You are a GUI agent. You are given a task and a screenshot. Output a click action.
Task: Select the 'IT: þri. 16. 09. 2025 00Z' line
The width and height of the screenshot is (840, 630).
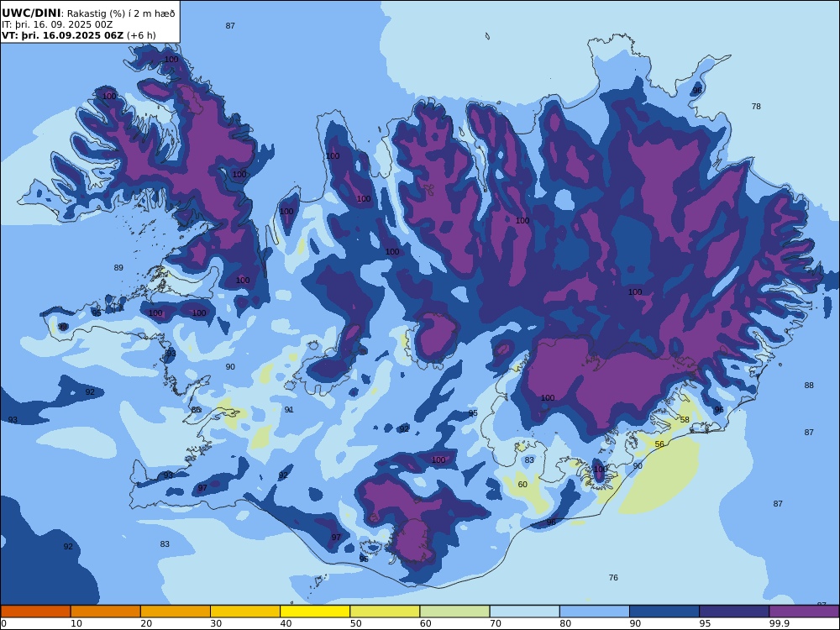point(57,24)
